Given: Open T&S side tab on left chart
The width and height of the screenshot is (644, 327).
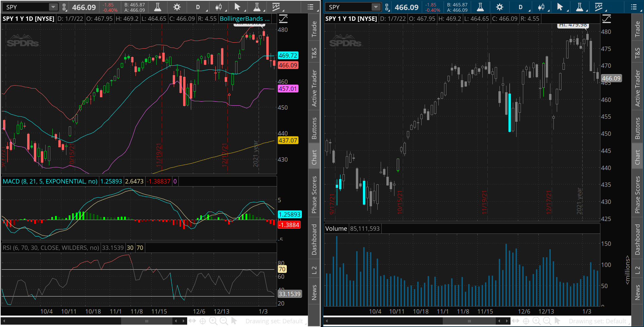Looking at the screenshot, I should click(x=314, y=53).
